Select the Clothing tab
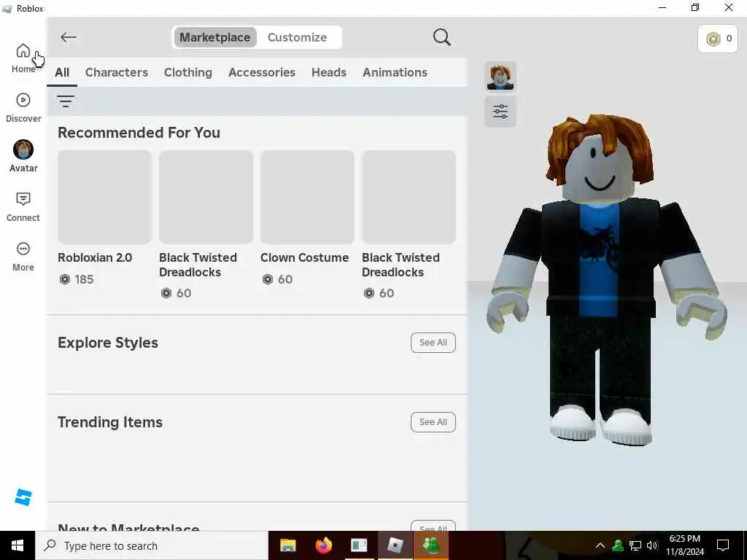 [188, 72]
